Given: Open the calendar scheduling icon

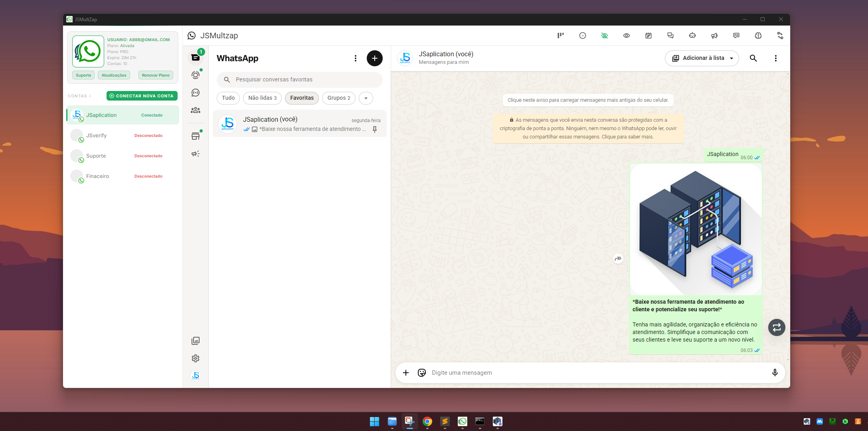Looking at the screenshot, I should tap(649, 36).
